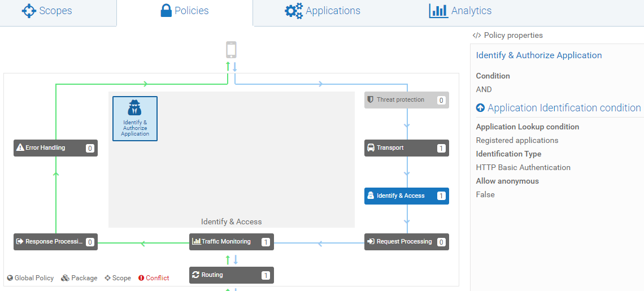The image size is (644, 291).
Task: Click the Transport count badge 1
Action: [441, 149]
